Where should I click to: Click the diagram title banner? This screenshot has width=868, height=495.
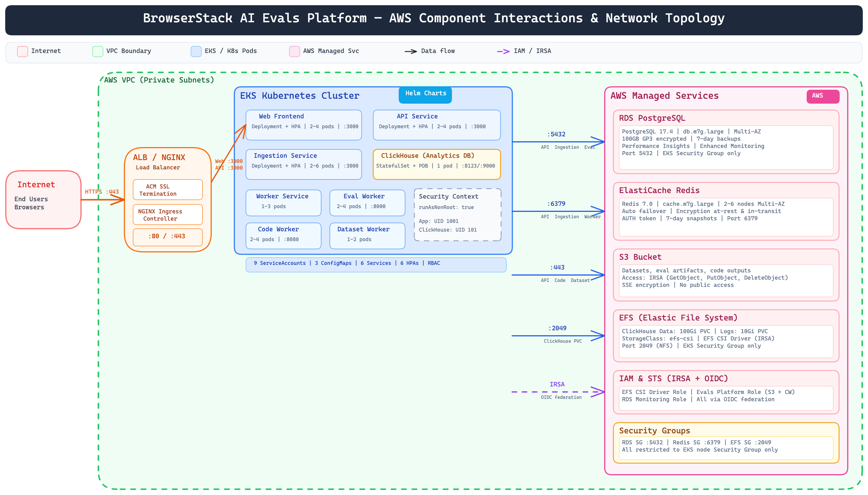click(x=434, y=20)
